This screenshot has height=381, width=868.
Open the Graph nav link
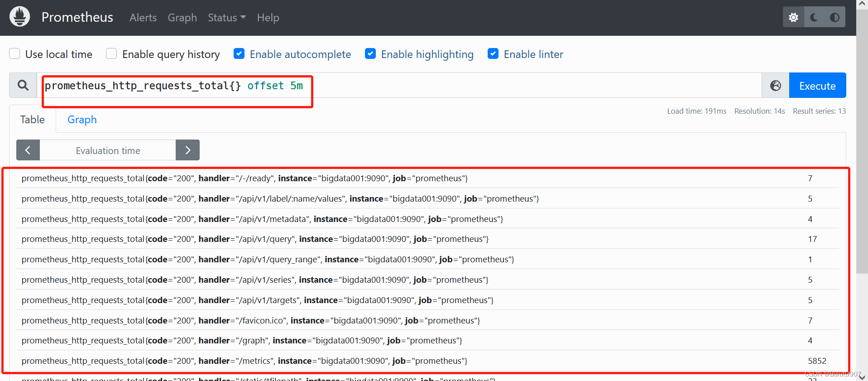pyautogui.click(x=182, y=18)
